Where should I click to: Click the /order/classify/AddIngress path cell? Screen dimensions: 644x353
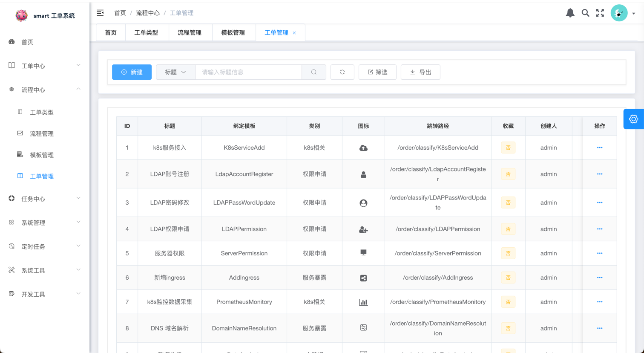coord(438,278)
